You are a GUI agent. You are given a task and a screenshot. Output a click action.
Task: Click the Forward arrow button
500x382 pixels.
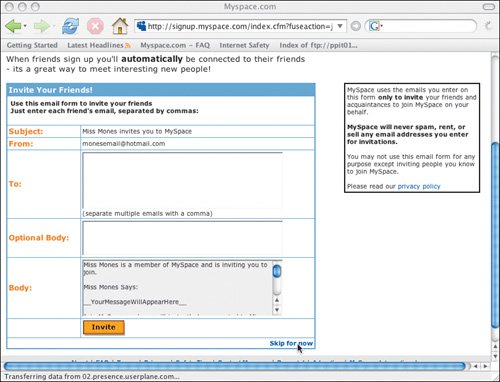pos(41,26)
